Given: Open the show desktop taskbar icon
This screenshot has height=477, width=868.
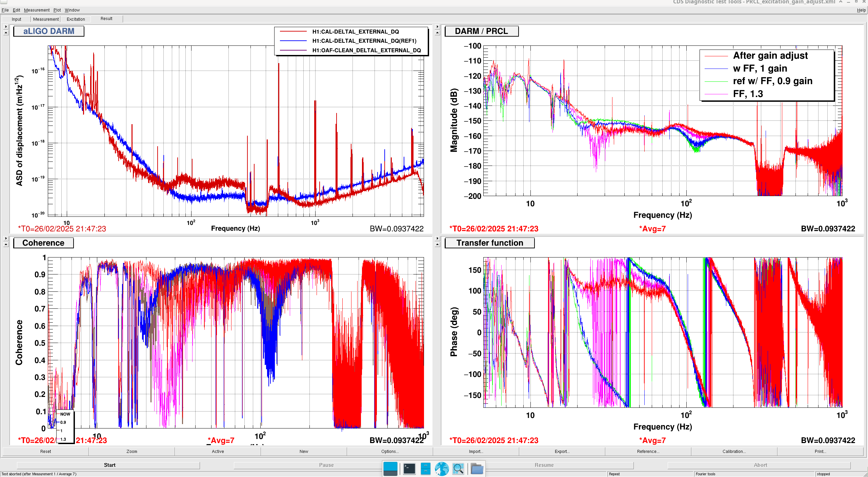Looking at the screenshot, I should click(390, 469).
